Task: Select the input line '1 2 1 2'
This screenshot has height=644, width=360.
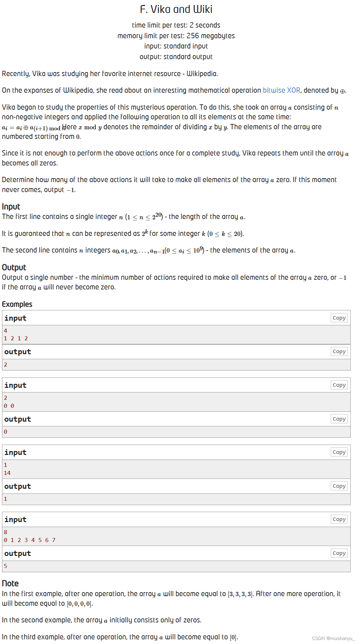Action: [16, 338]
